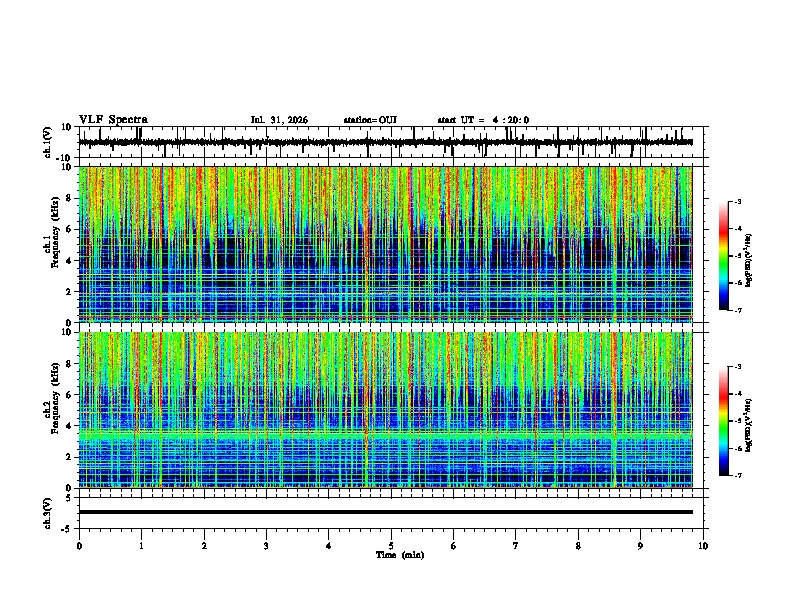Image resolution: width=792 pixels, height=612 pixels.
Task: Click tick label "5" on the time axis
Action: coord(391,546)
